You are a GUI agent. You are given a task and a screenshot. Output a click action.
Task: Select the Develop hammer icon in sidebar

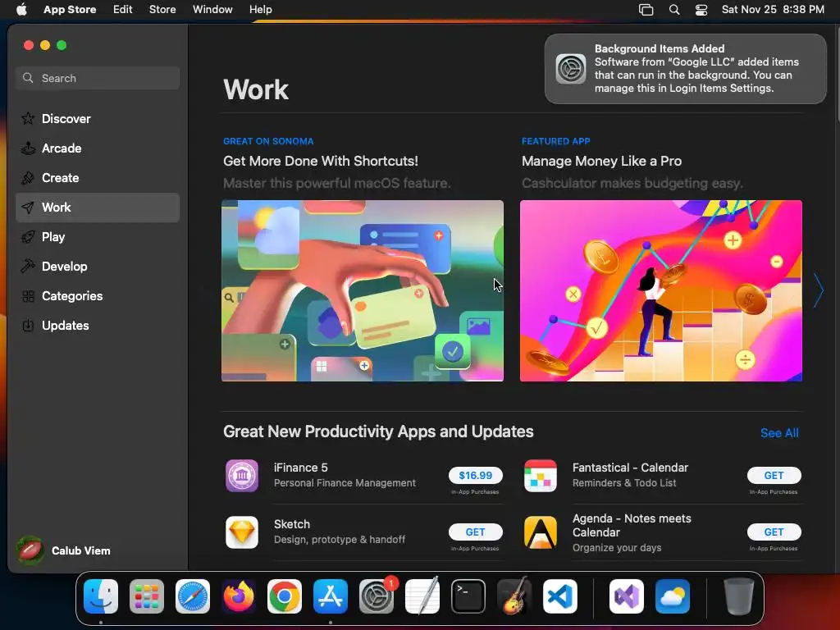tap(28, 267)
